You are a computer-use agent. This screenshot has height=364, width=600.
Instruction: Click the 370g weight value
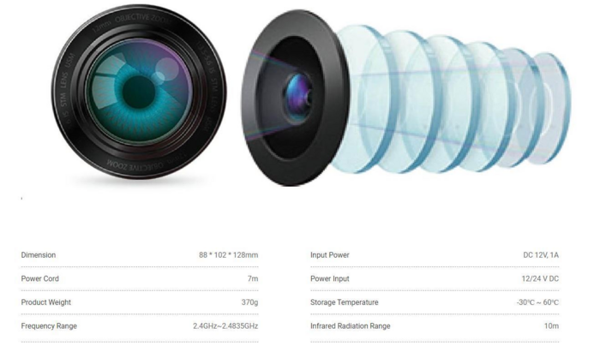pyautogui.click(x=249, y=302)
